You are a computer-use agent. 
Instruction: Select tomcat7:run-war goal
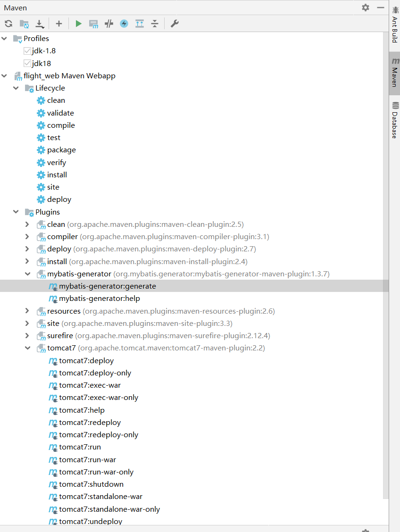coord(88,460)
